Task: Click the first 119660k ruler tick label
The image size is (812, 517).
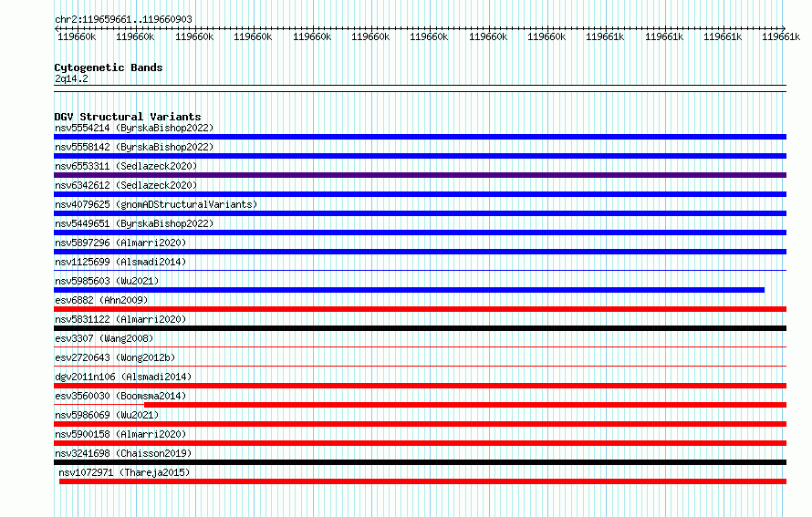Action: (77, 36)
